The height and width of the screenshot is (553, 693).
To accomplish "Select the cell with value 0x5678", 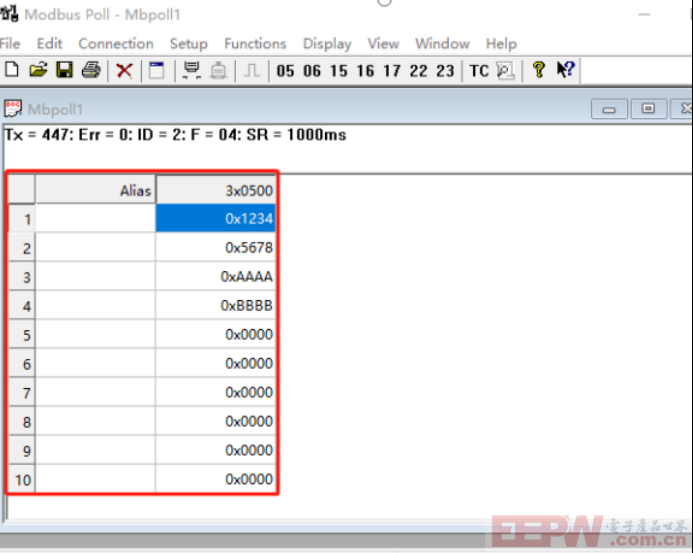I will coord(216,247).
